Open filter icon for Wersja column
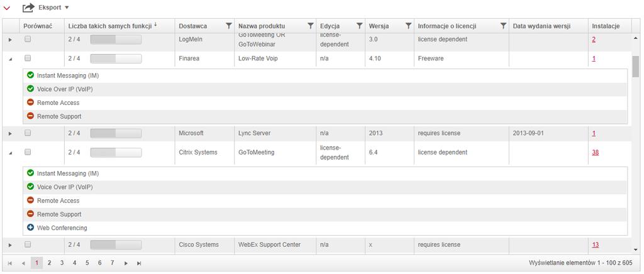Viewport: 644px width, 274px height. (408, 26)
